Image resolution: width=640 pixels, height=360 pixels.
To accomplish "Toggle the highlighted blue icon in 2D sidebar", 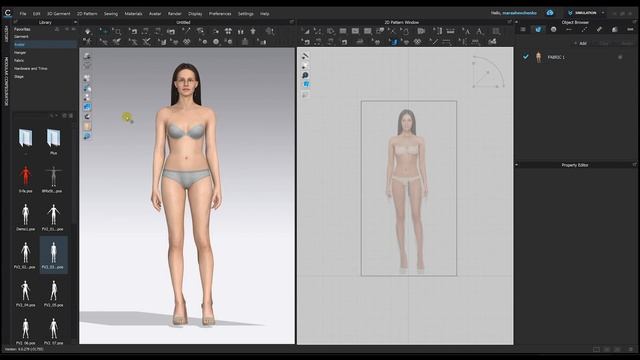I will point(306,84).
